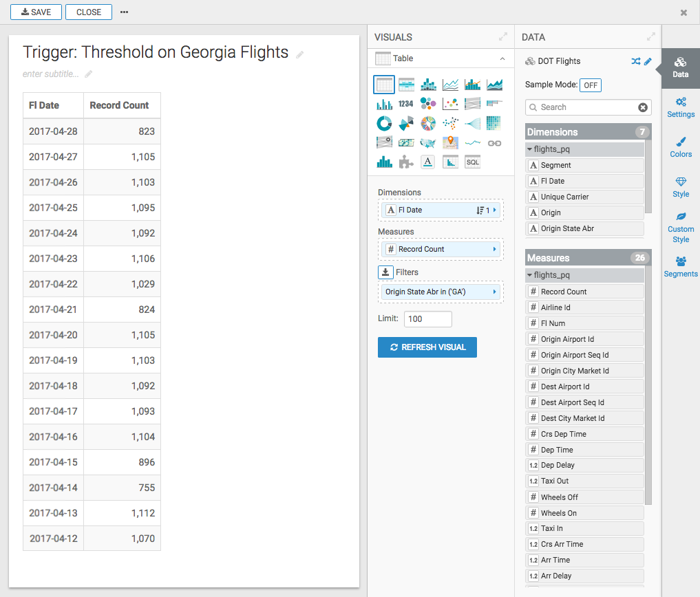The width and height of the screenshot is (700, 597).
Task: Open Origin State Abr filter options
Action: click(x=495, y=292)
